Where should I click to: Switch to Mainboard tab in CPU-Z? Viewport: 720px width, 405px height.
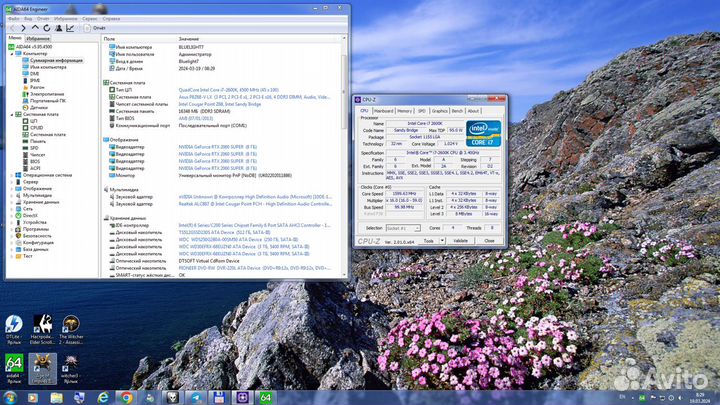click(x=383, y=111)
